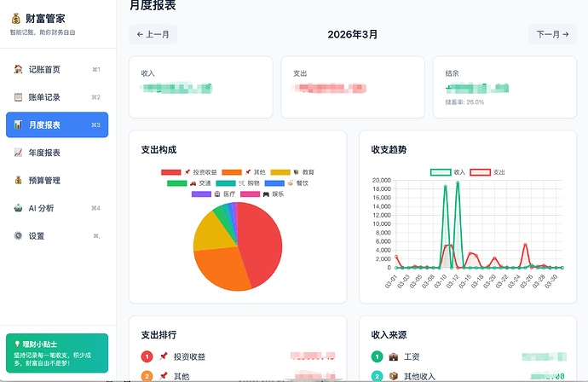Click the red expense point at 03-01
588x382 pixels.
coord(396,257)
